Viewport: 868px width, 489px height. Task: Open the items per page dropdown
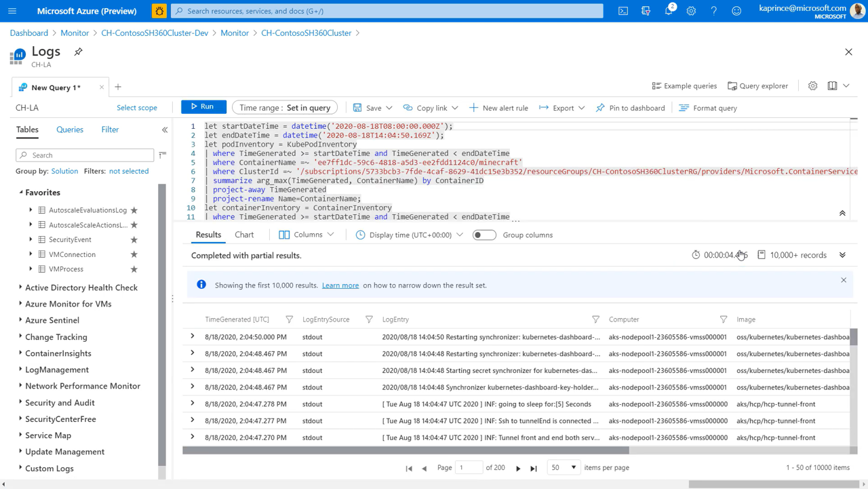point(564,468)
